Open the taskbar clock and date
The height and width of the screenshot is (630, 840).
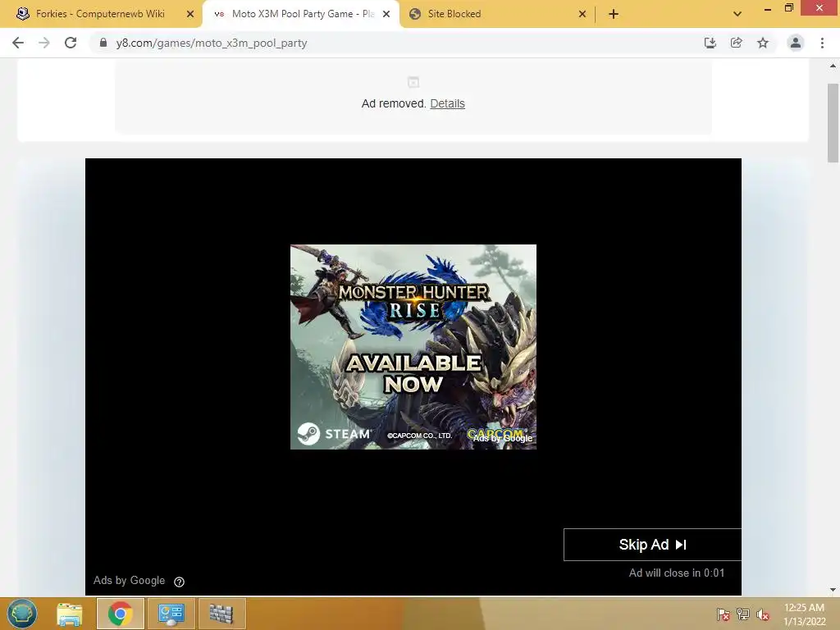pyautogui.click(x=804, y=614)
